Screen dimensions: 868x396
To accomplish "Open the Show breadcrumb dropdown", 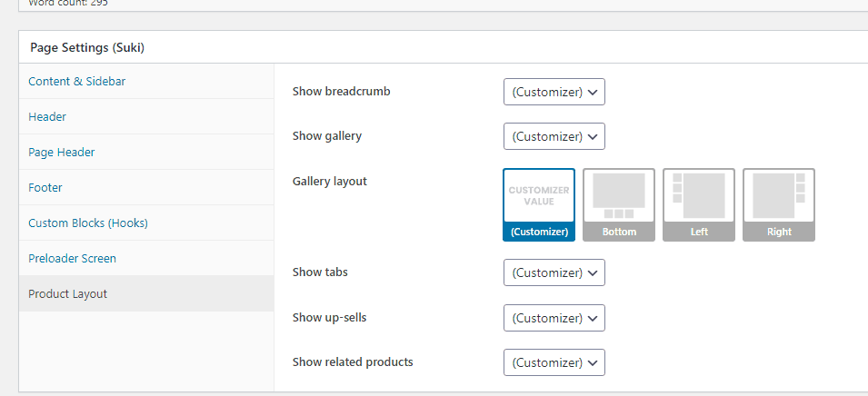I will [x=554, y=92].
